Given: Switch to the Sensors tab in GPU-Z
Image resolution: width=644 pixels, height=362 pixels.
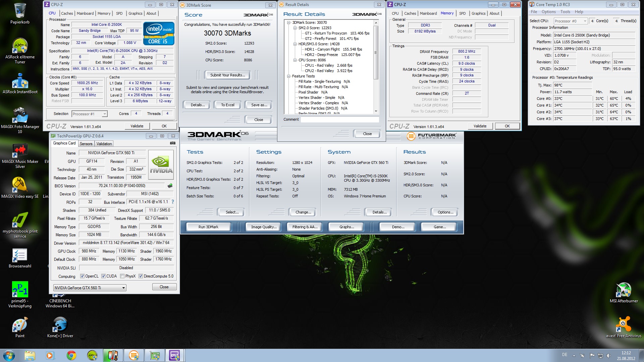Looking at the screenshot, I should 86,144.
